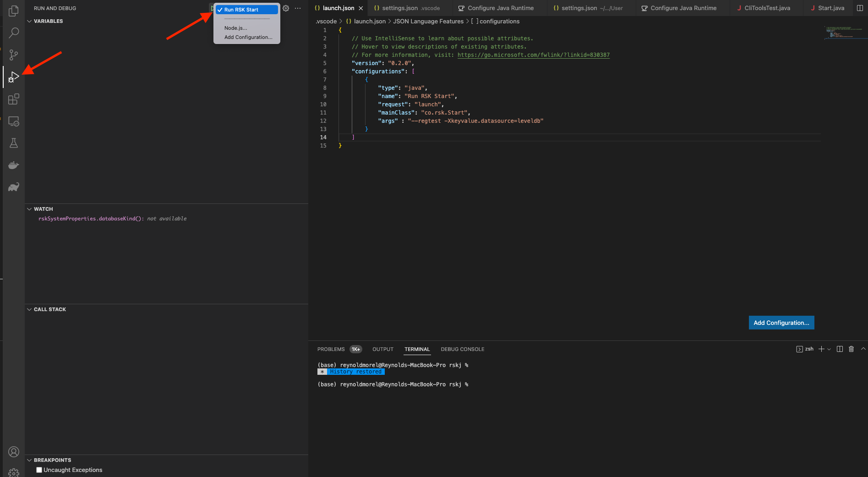This screenshot has width=868, height=477.
Task: Enable Uncaught Exceptions breakpoint checkbox
Action: 39,470
